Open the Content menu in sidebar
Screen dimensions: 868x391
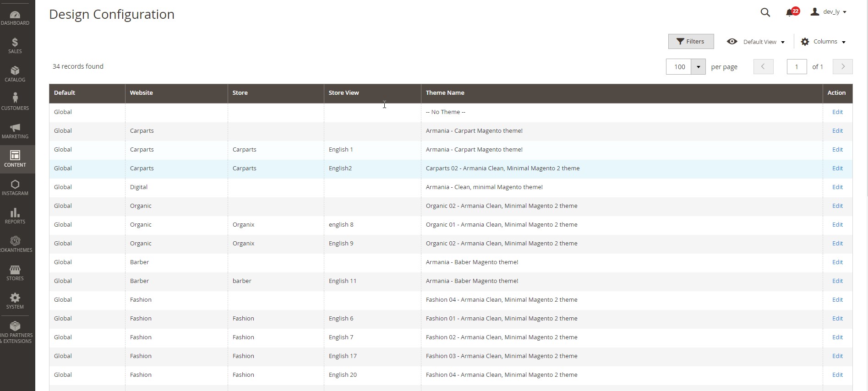(x=15, y=159)
